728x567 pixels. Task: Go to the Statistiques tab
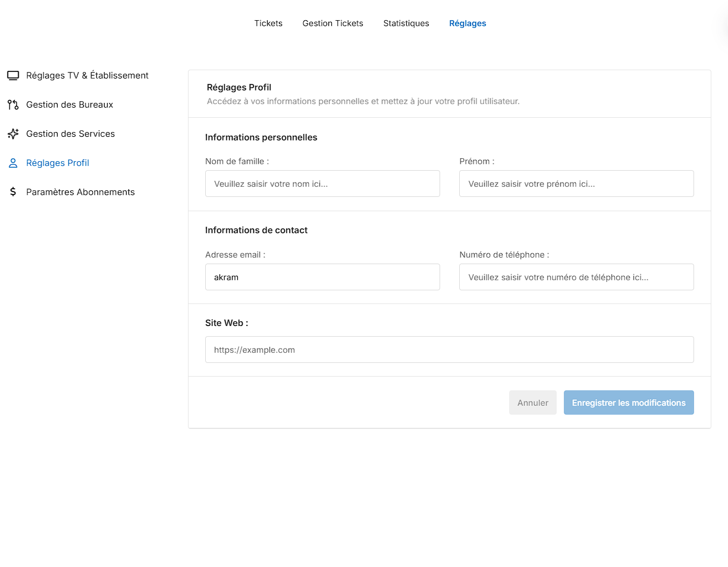click(x=406, y=23)
